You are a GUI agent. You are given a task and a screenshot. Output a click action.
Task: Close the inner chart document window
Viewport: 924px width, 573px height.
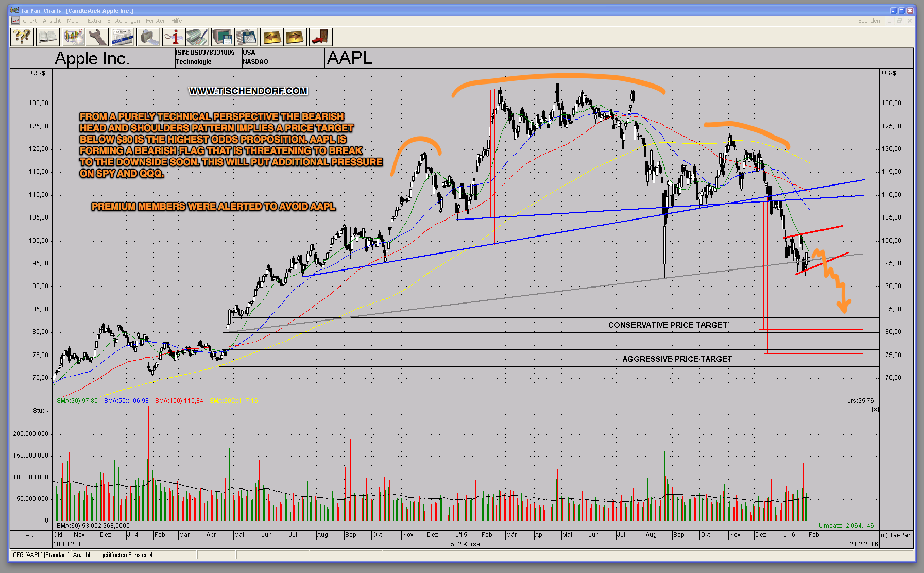coord(910,21)
